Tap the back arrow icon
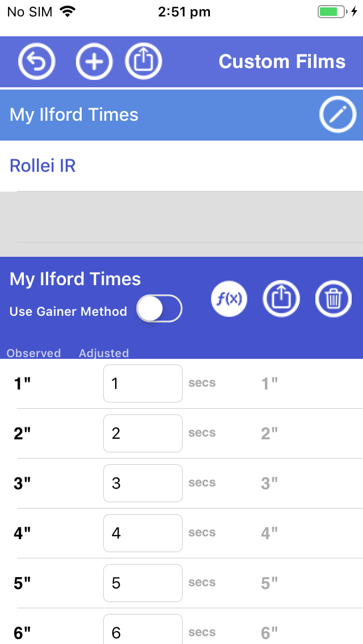The width and height of the screenshot is (363, 644). (37, 61)
